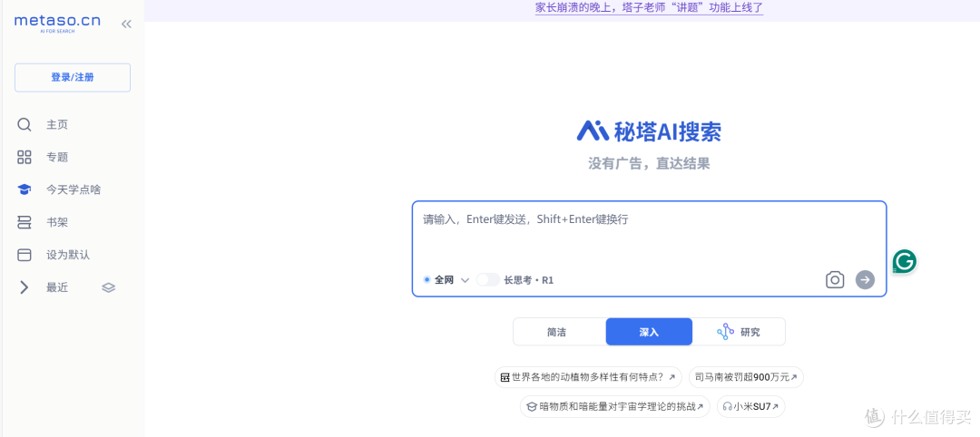Select the 简洁 mode tab
This screenshot has height=437, width=980.
pyautogui.click(x=559, y=332)
